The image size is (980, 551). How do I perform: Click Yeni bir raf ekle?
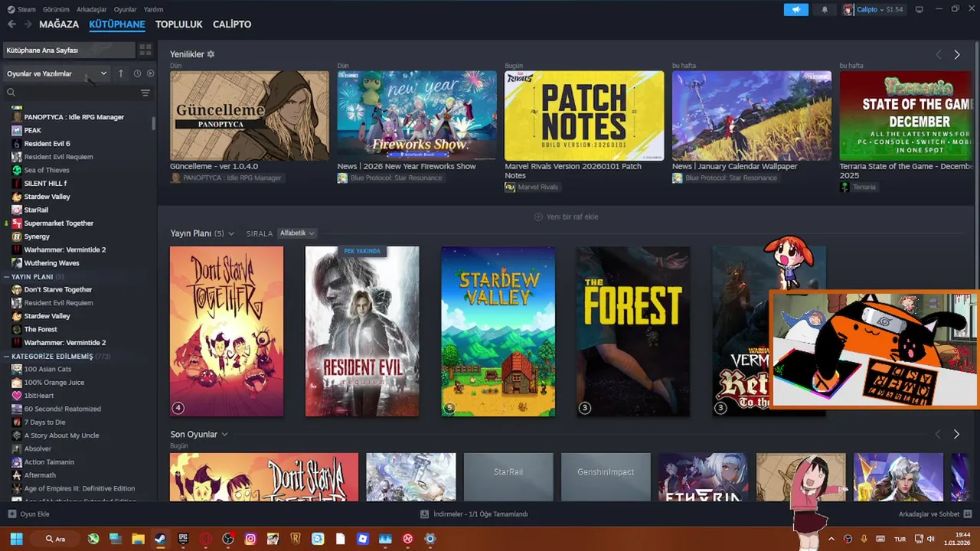point(566,217)
